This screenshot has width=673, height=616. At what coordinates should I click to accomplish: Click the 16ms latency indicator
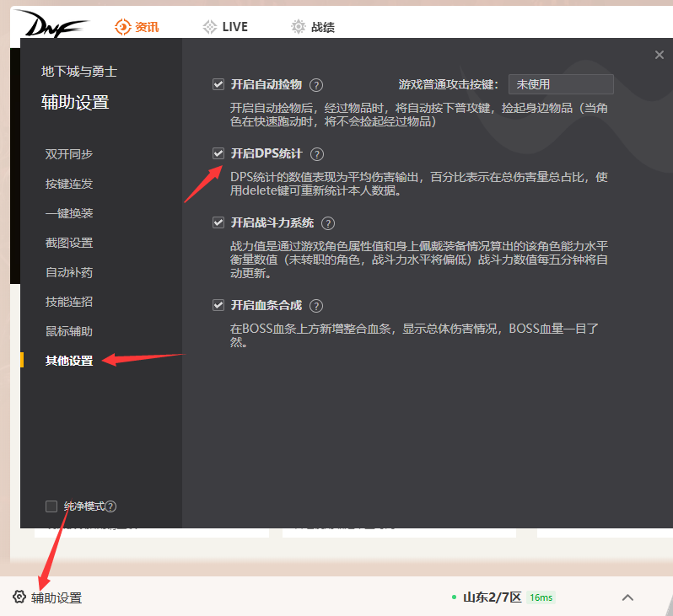541,597
